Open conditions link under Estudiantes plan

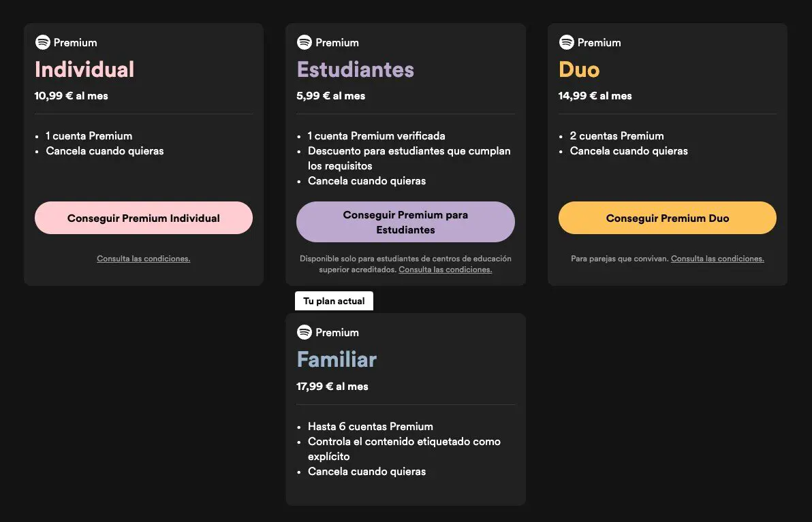(446, 270)
